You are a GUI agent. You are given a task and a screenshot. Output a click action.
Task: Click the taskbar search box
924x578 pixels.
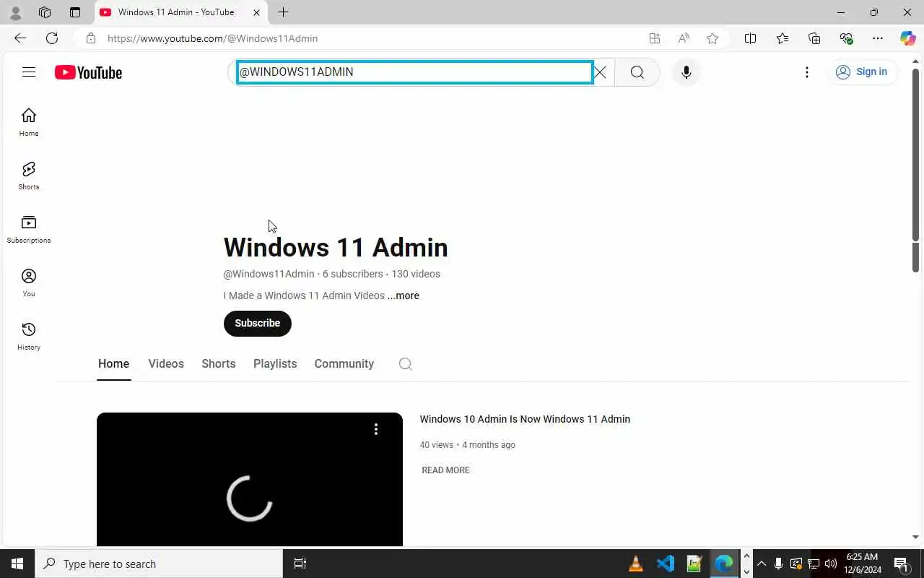(x=159, y=564)
